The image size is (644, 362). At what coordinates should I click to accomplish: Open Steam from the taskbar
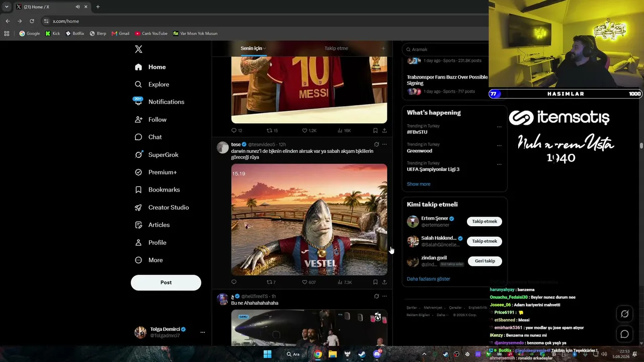tap(362, 354)
